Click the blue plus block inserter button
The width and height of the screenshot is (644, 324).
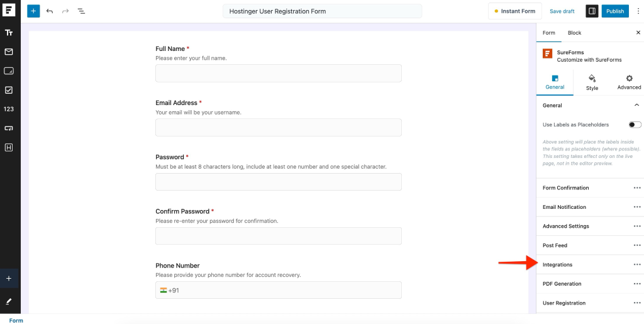pos(33,11)
